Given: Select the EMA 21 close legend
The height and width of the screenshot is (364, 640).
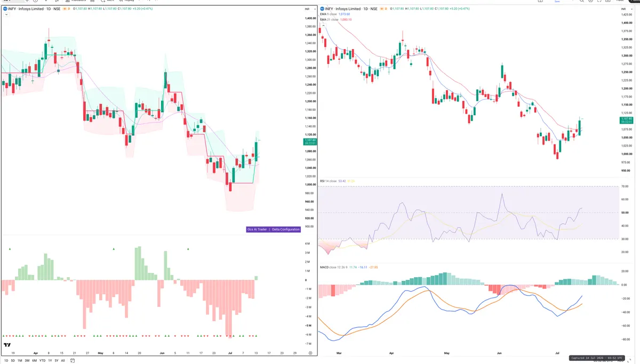Looking at the screenshot, I should 329,19.
